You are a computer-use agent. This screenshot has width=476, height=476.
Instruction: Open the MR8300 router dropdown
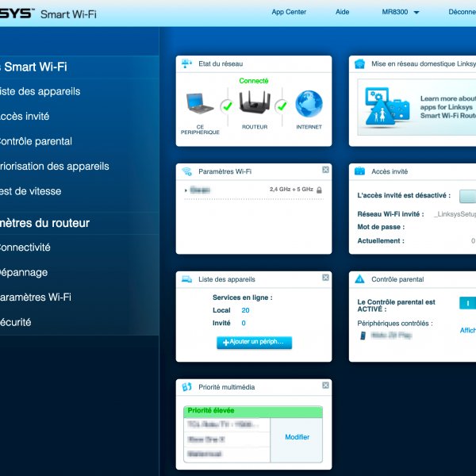401,13
